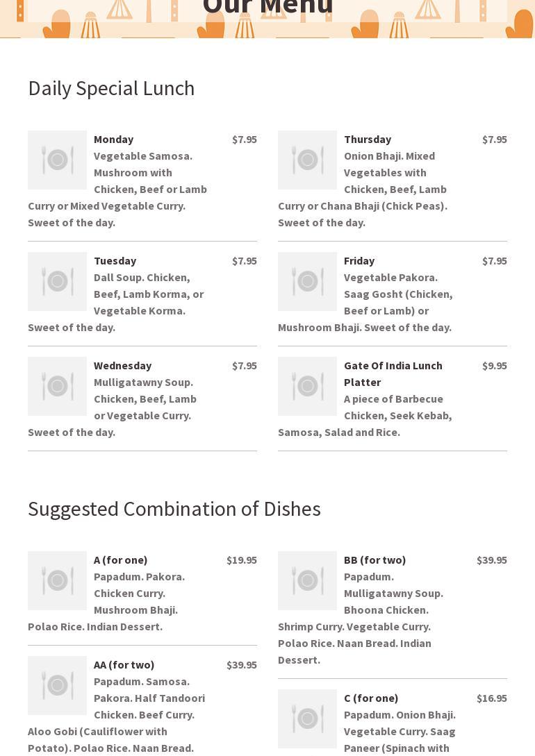
Task: Click the Gate Of India platter image
Action: (x=307, y=386)
